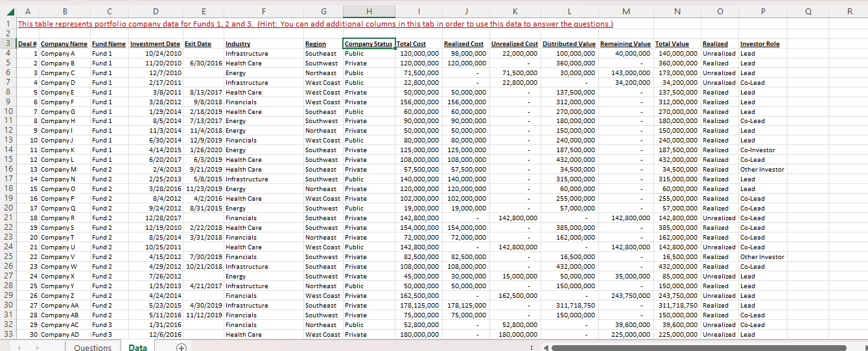The image size is (868, 351).
Task: Select the 'Total Value' header cell
Action: [x=677, y=43]
